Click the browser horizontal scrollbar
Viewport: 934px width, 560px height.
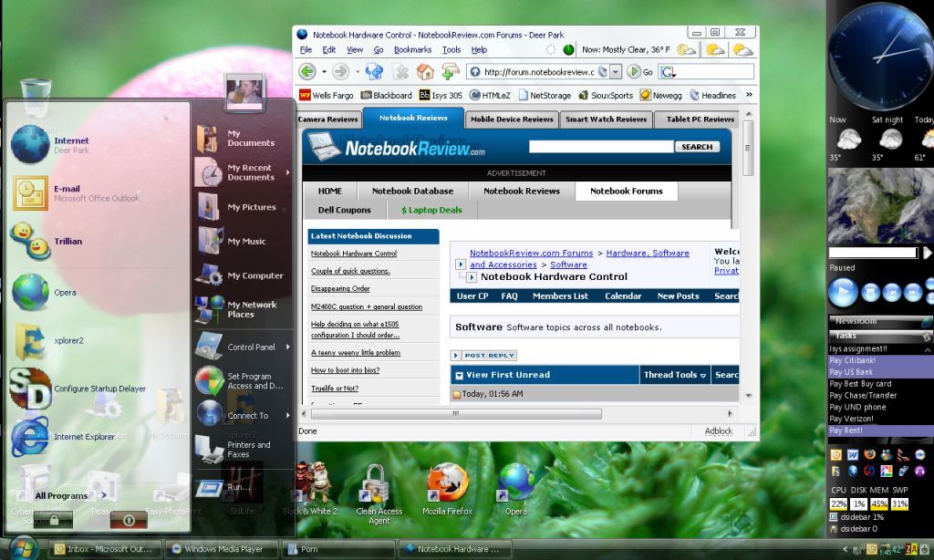click(456, 413)
